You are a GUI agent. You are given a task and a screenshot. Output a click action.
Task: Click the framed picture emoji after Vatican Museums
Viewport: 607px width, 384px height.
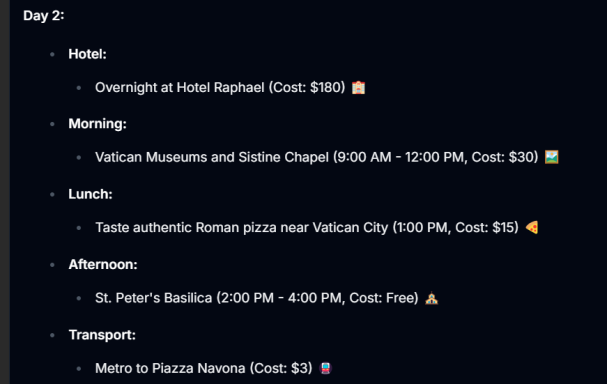click(551, 157)
